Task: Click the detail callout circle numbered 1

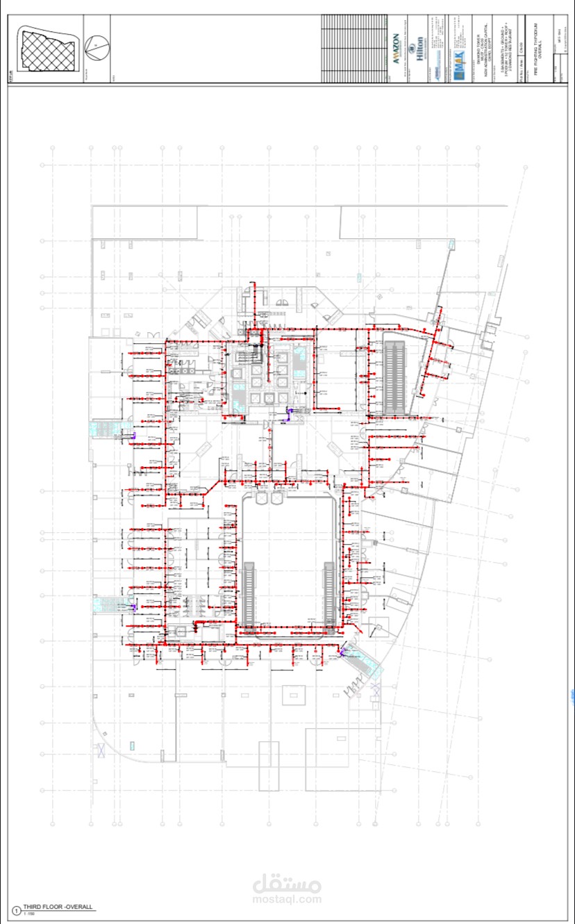Action: pos(17,910)
